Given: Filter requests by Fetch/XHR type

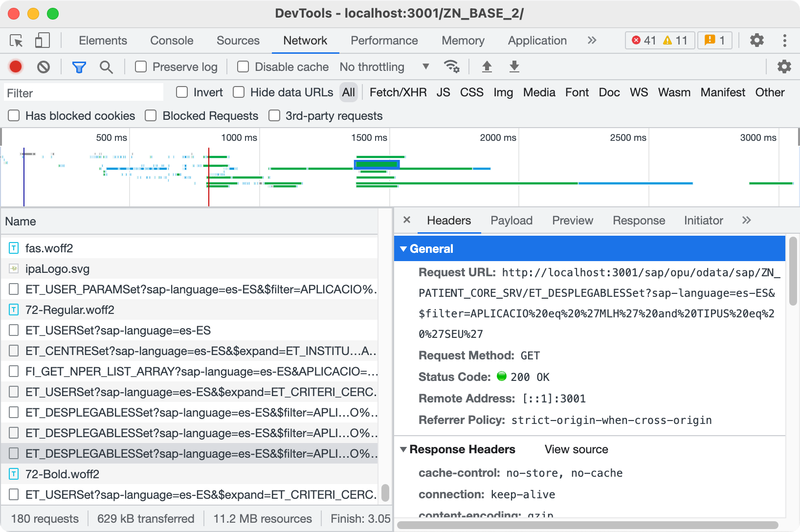Looking at the screenshot, I should 398,92.
